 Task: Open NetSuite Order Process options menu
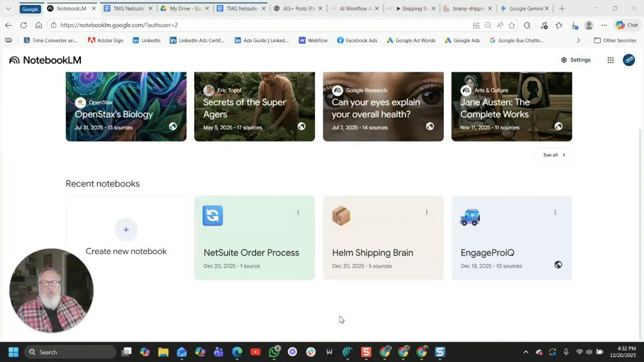coord(298,212)
